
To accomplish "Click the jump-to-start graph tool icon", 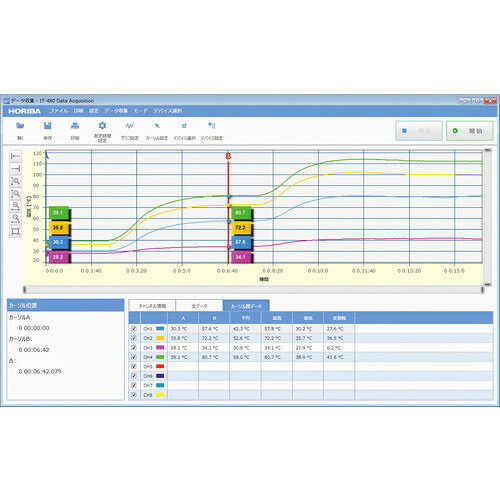I will pos(16,156).
